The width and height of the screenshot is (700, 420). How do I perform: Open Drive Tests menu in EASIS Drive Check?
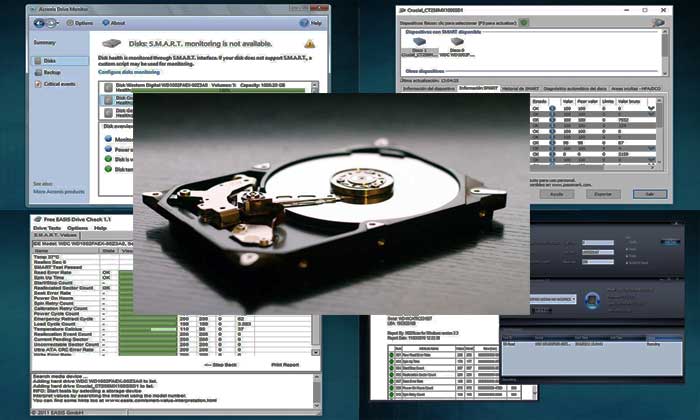[47, 228]
